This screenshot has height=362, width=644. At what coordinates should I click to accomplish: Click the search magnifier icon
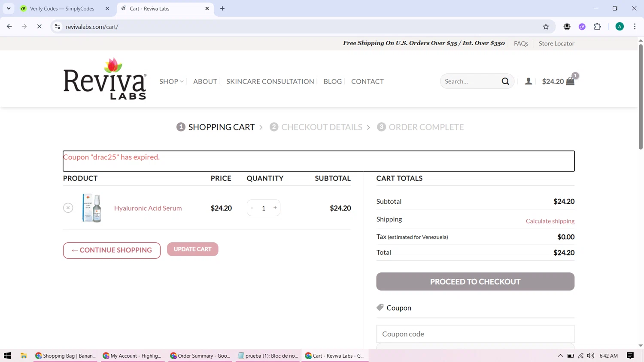pyautogui.click(x=505, y=81)
